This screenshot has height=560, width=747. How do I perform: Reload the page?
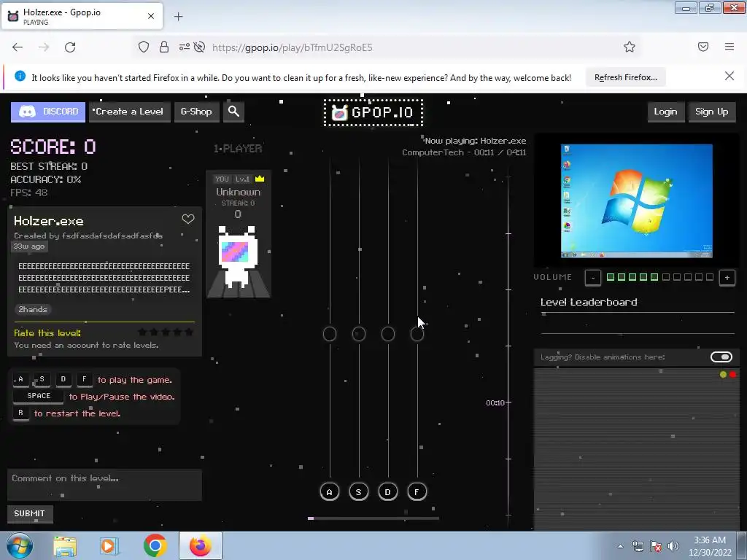click(70, 47)
